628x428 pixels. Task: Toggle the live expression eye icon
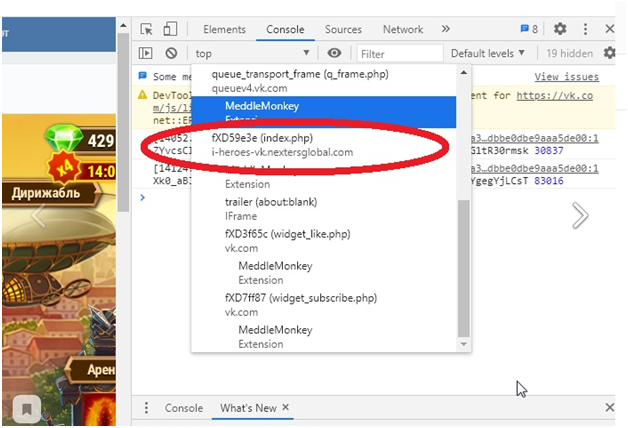(x=334, y=53)
